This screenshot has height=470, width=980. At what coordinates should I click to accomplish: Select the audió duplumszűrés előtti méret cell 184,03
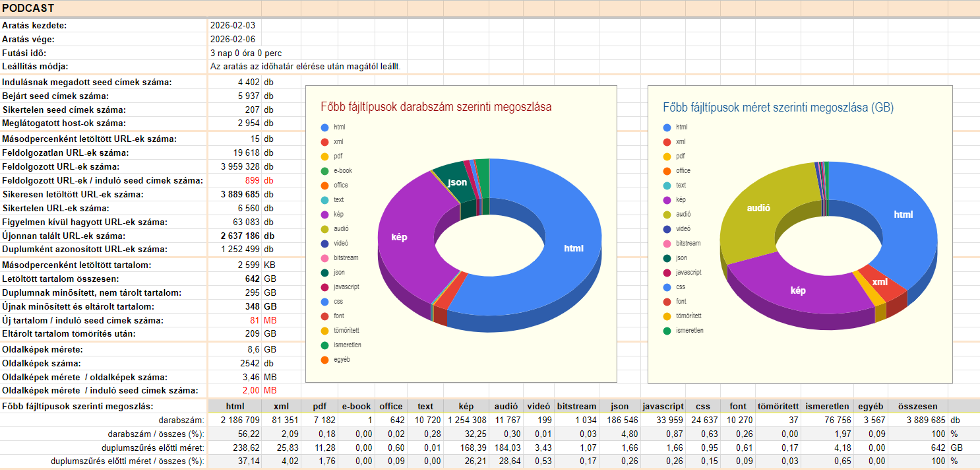tap(506, 447)
